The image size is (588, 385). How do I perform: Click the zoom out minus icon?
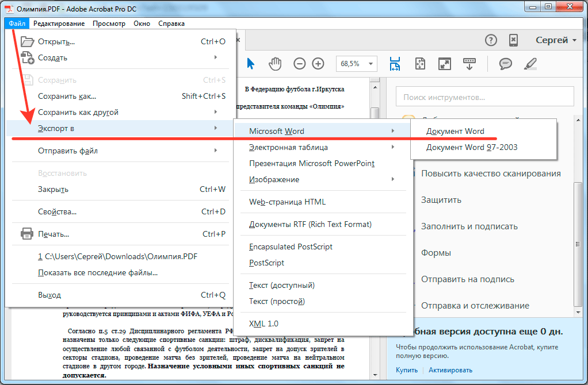click(299, 63)
